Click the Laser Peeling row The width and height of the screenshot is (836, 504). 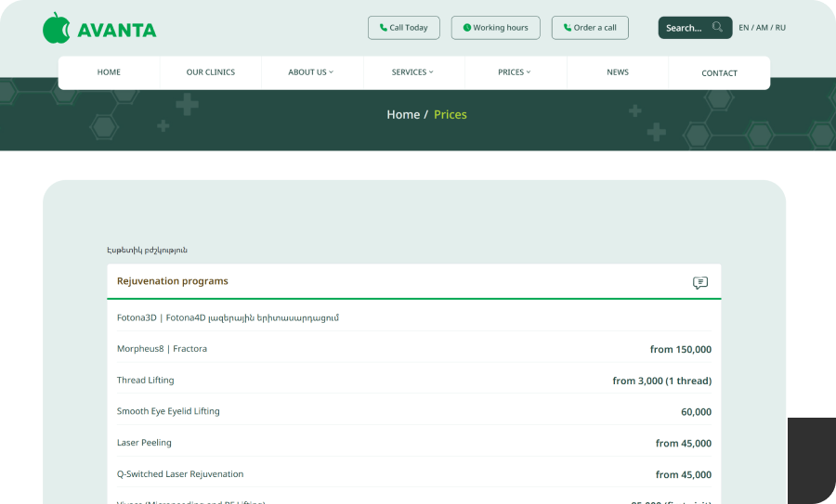pyautogui.click(x=413, y=443)
